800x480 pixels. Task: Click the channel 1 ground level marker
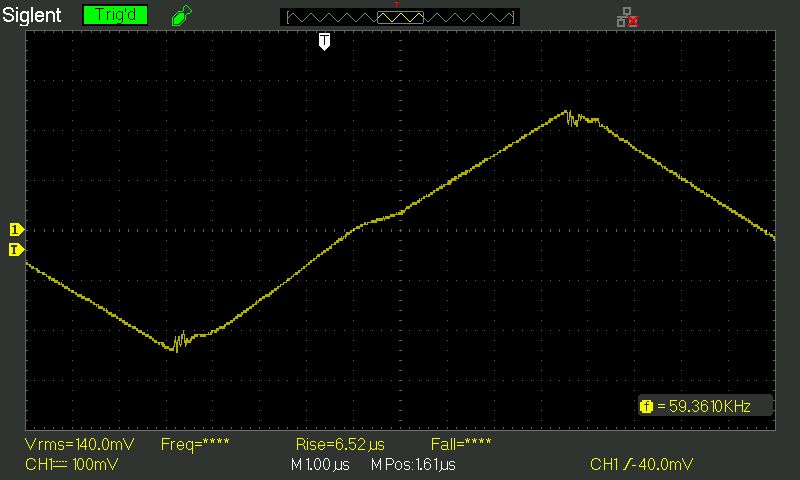(x=16, y=230)
